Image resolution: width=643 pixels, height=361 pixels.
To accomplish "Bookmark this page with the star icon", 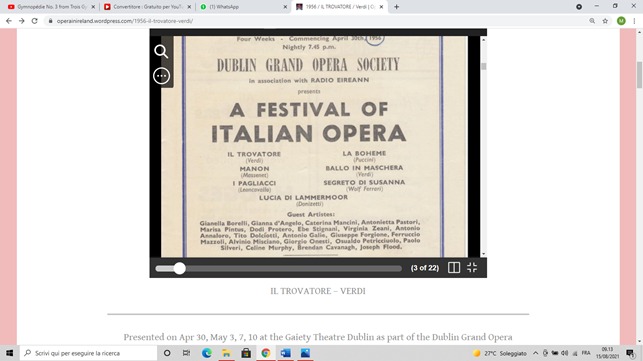I will [x=605, y=21].
